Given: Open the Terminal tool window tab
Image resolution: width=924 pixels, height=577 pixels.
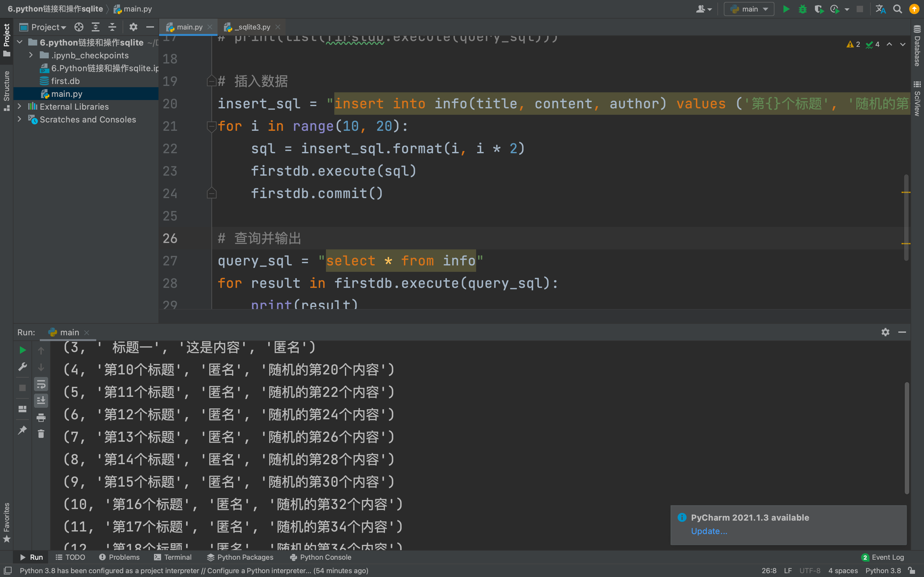Looking at the screenshot, I should 173,557.
